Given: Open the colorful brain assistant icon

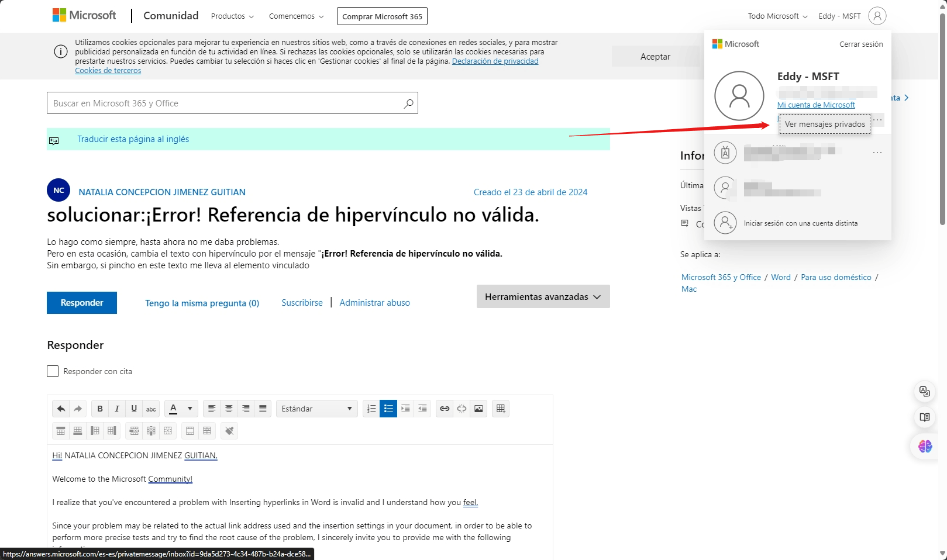Looking at the screenshot, I should [x=925, y=446].
